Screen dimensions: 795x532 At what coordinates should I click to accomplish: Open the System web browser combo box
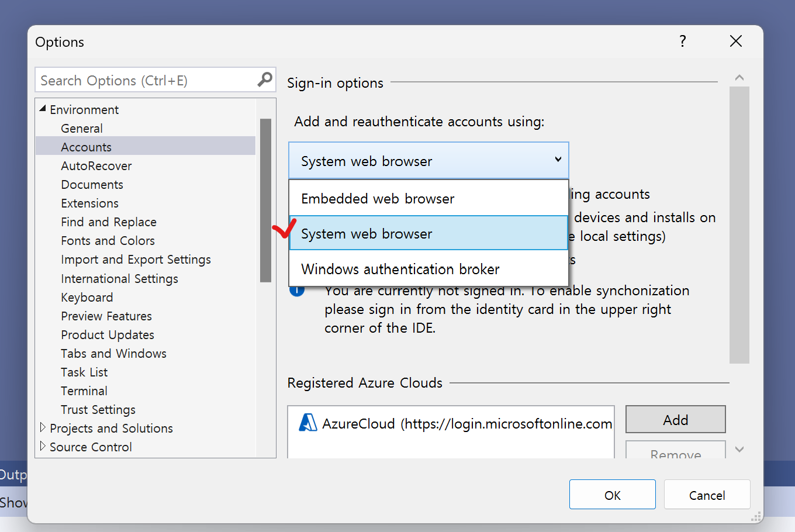point(428,160)
